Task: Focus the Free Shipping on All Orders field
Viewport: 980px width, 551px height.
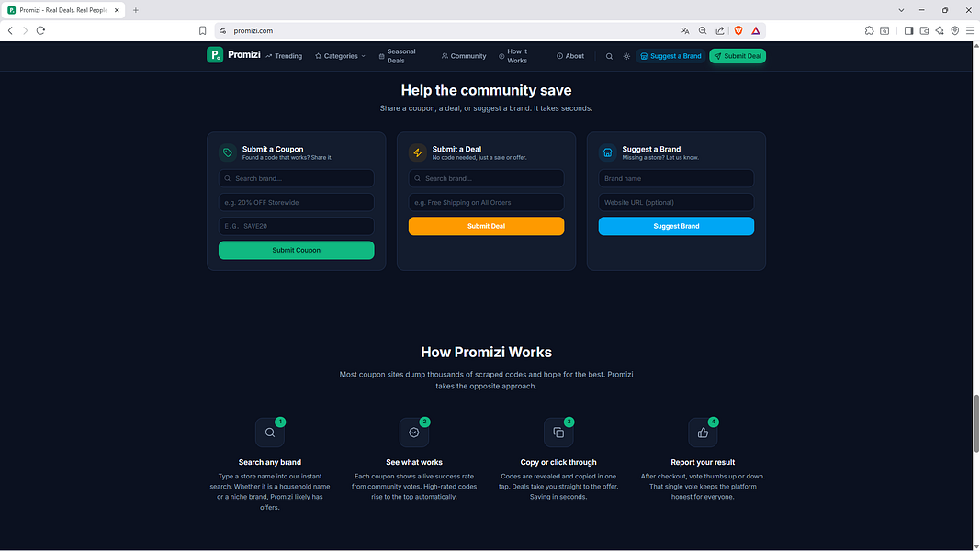Action: tap(486, 202)
